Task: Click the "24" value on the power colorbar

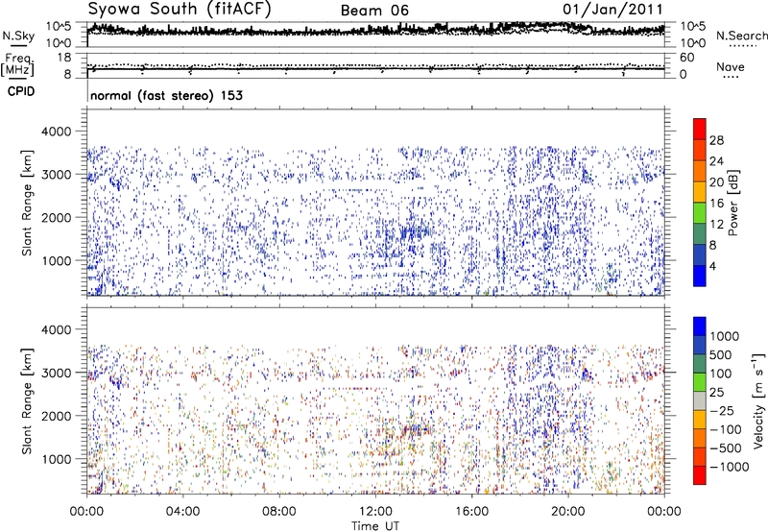Action: tap(716, 161)
